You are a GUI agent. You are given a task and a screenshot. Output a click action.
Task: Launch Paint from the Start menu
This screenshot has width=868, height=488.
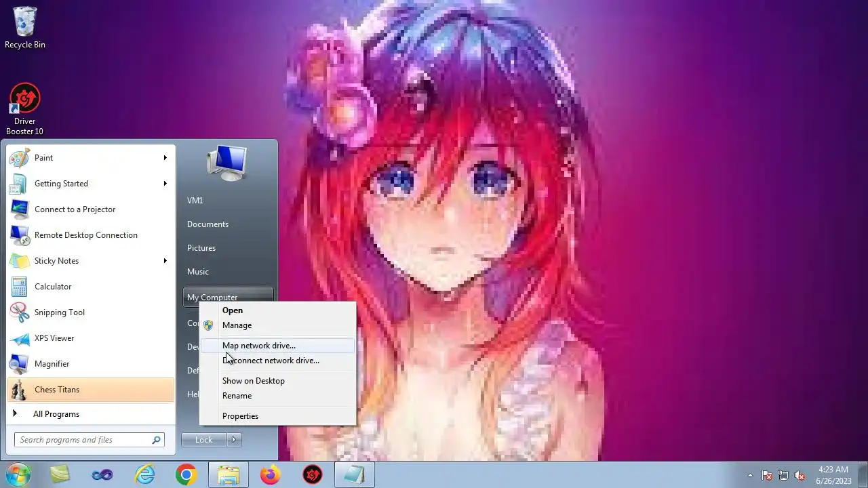coord(90,158)
